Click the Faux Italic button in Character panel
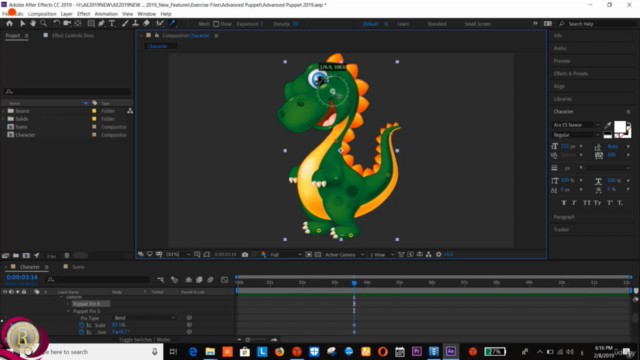 pyautogui.click(x=574, y=203)
